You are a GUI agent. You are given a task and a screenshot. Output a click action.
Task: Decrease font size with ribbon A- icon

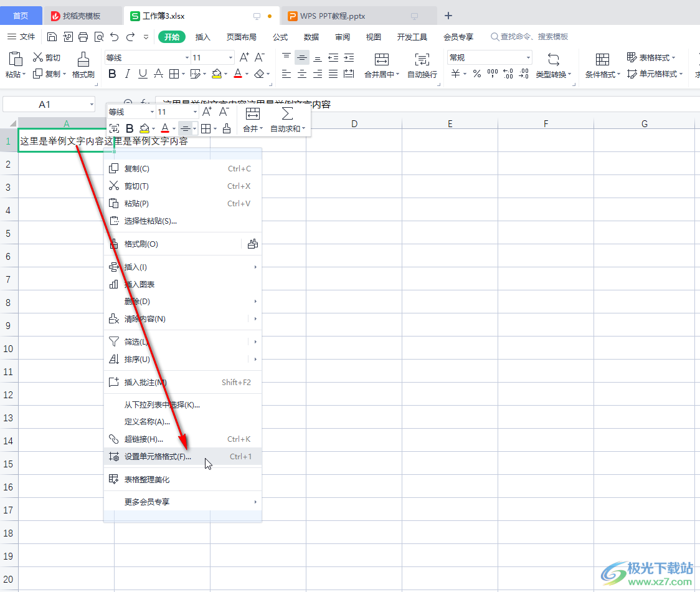pos(259,57)
